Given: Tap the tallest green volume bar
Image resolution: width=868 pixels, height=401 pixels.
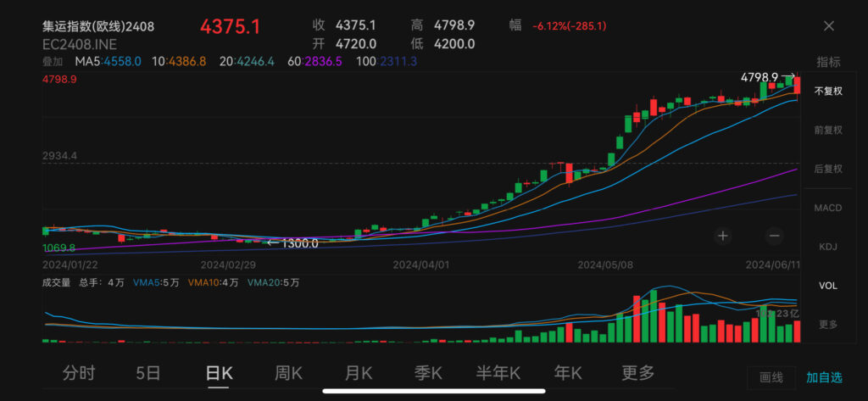Looking at the screenshot, I should [x=654, y=315].
